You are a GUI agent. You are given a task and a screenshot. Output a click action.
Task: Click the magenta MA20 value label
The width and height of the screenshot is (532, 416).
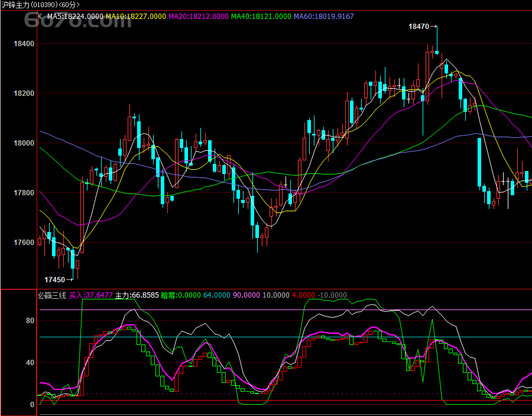pyautogui.click(x=198, y=17)
